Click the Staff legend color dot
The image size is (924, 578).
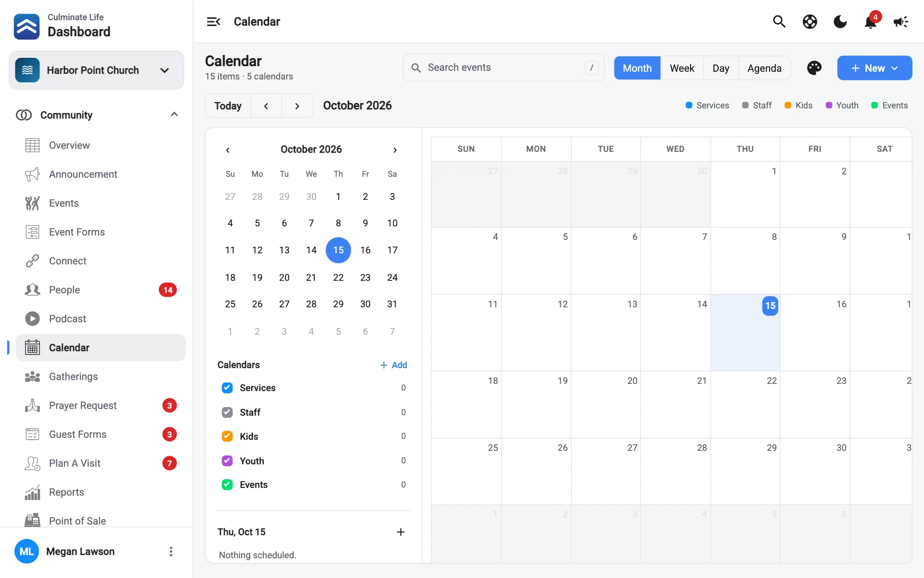click(745, 105)
